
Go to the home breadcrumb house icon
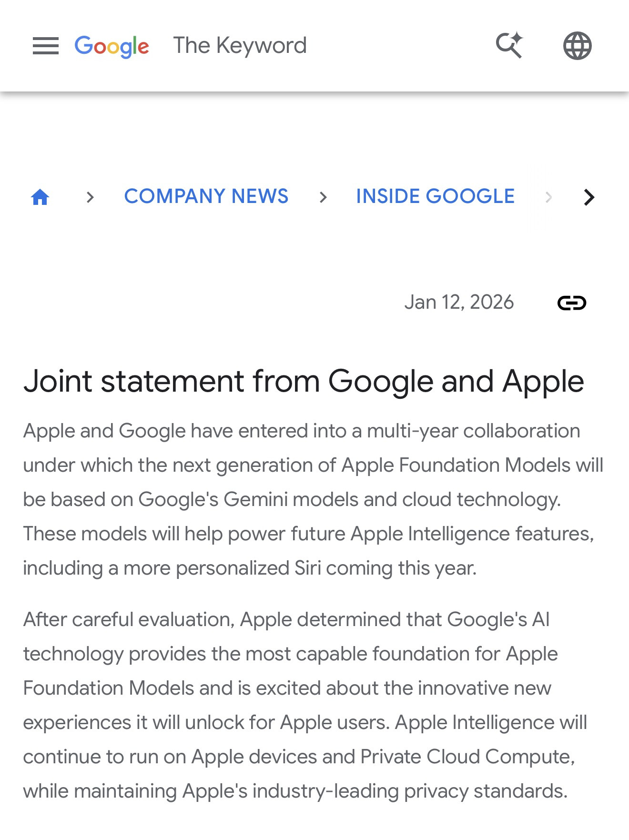tap(41, 197)
